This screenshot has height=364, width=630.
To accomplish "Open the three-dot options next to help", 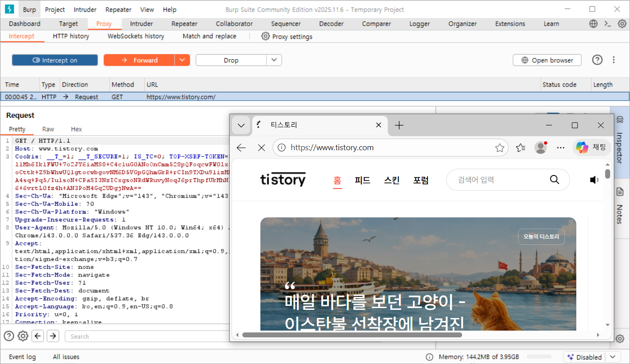I will click(x=614, y=60).
